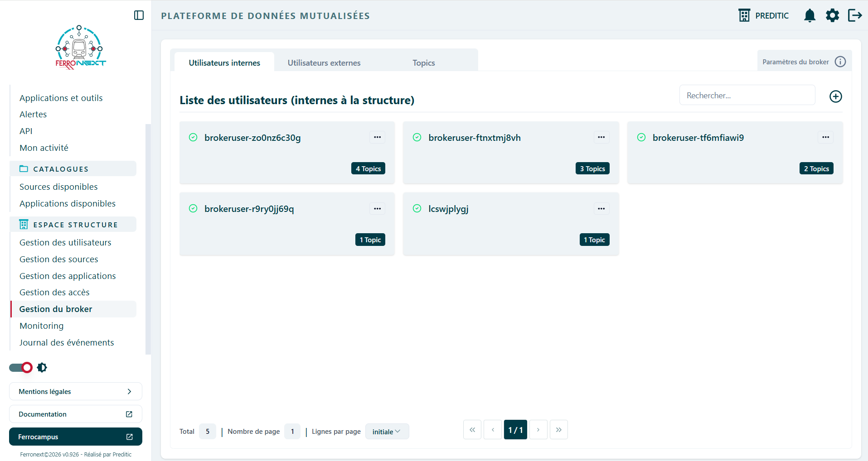Open the Lignes par page dropdown

(387, 432)
